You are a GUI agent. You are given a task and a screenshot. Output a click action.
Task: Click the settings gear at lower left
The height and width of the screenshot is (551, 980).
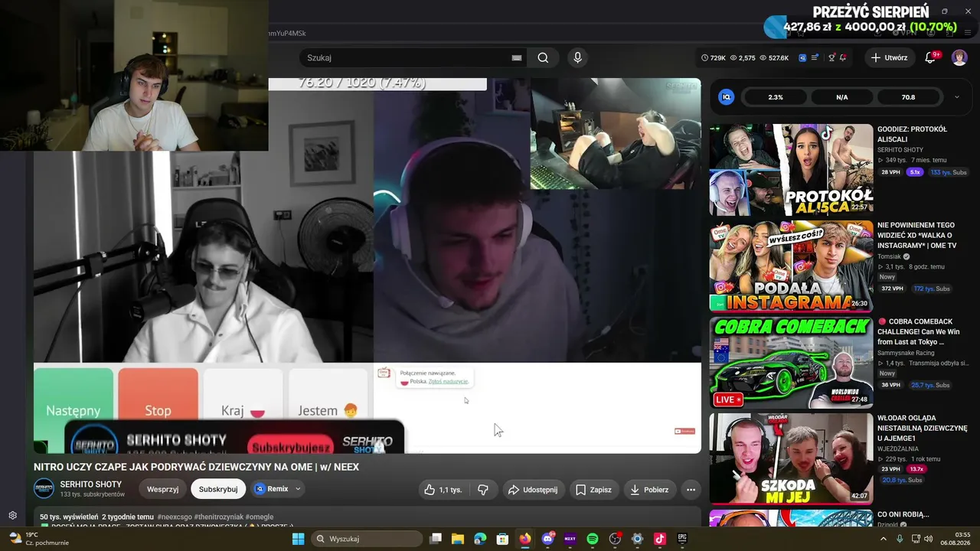click(x=12, y=516)
